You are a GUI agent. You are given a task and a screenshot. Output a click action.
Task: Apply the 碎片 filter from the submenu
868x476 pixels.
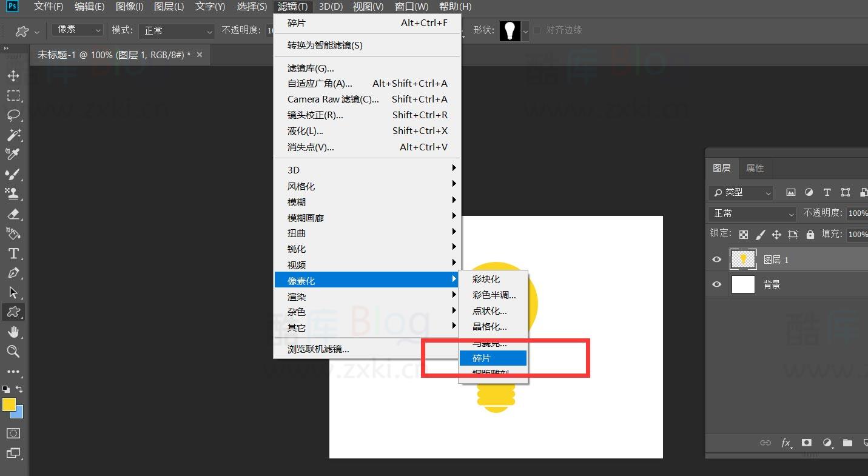pyautogui.click(x=493, y=358)
